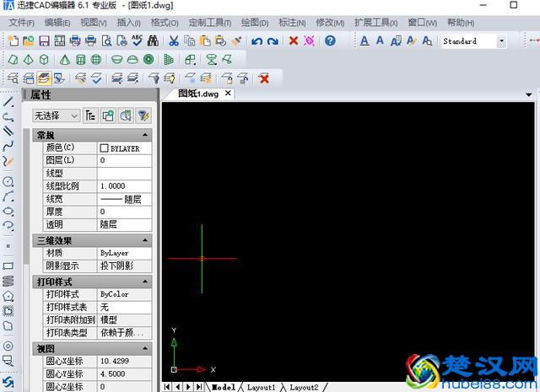Click the Cut scissors icon
The width and height of the screenshot is (540, 392).
pos(173,40)
